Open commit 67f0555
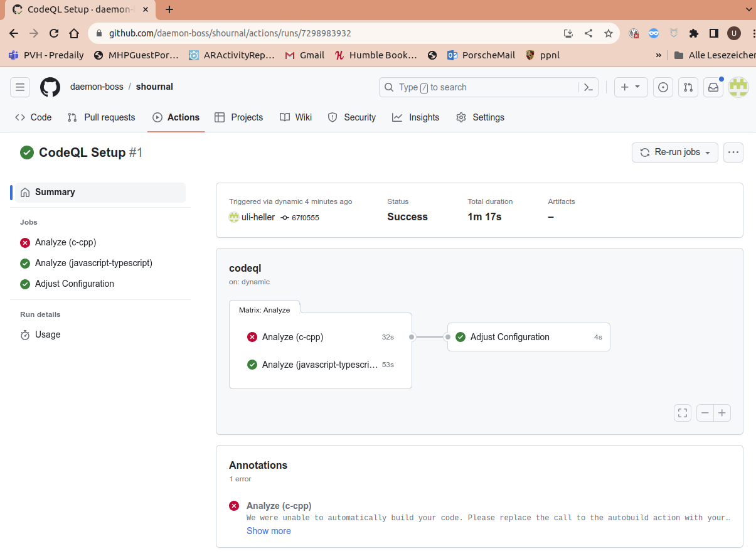756x556 pixels. 306,218
